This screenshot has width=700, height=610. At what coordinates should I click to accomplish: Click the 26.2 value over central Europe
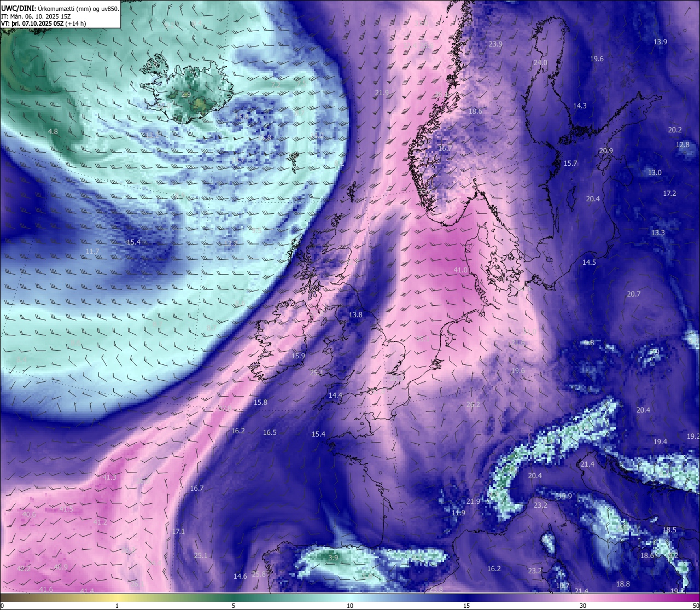point(473,405)
